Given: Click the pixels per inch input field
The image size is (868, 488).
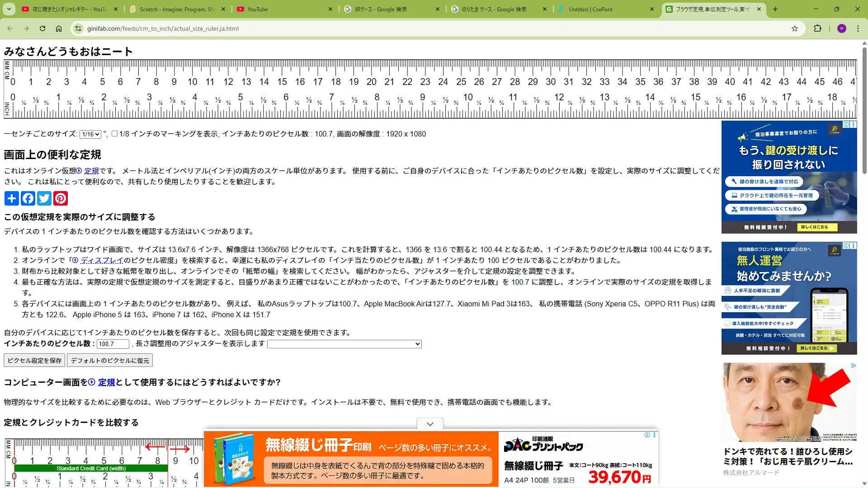Looking at the screenshot, I should 113,344.
